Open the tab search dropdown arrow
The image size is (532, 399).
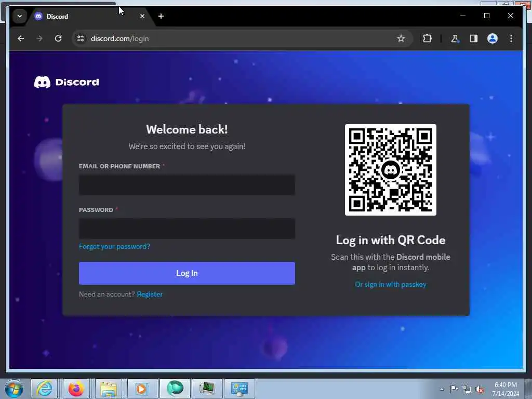coord(20,16)
